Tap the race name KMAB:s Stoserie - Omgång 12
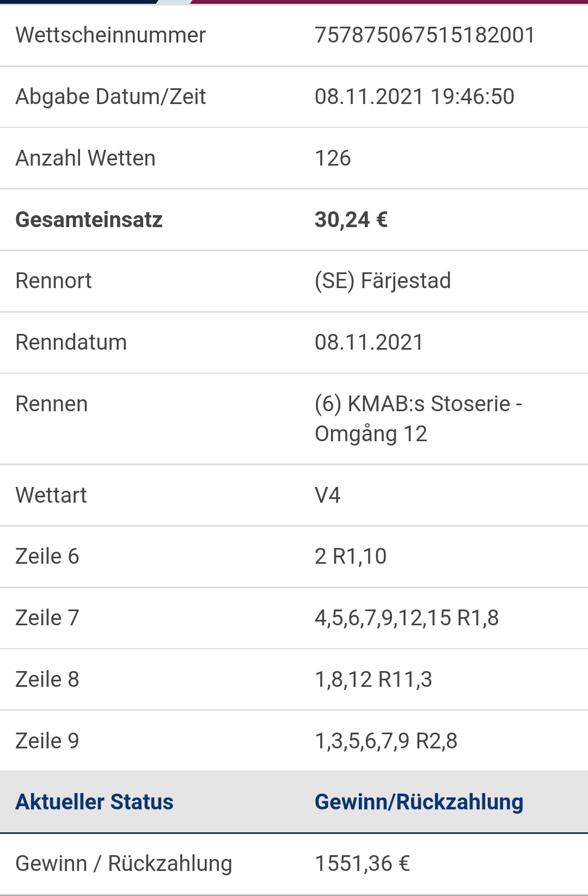Image resolution: width=588 pixels, height=896 pixels. [418, 419]
